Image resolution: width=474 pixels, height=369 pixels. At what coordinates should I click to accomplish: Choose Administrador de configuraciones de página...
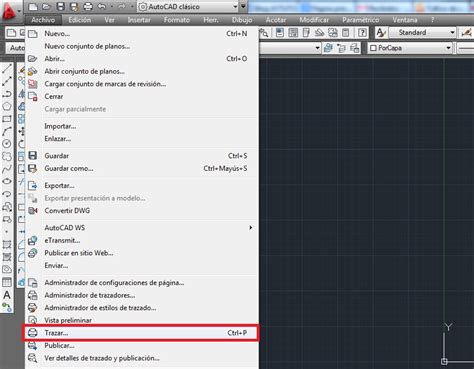pos(142,283)
